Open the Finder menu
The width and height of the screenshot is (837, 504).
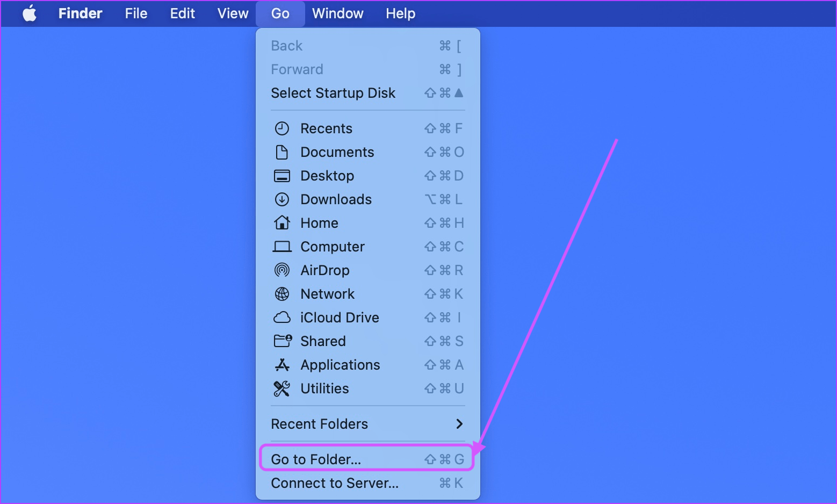(x=80, y=13)
